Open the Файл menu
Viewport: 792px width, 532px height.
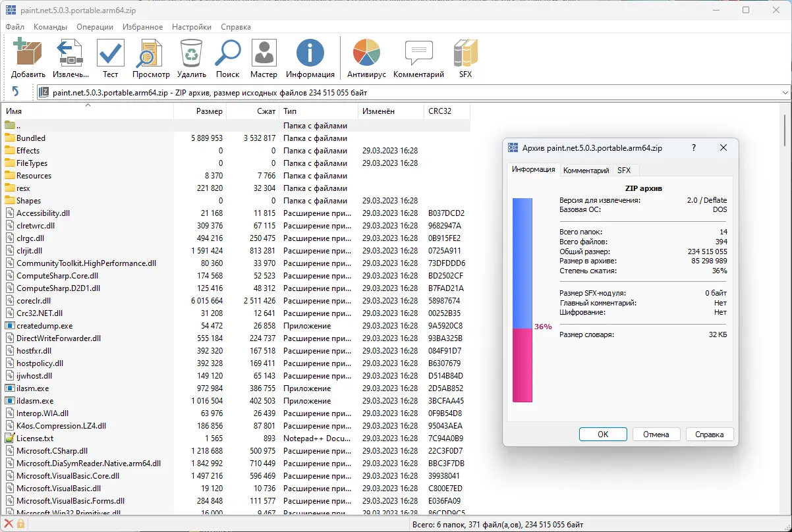click(x=15, y=27)
